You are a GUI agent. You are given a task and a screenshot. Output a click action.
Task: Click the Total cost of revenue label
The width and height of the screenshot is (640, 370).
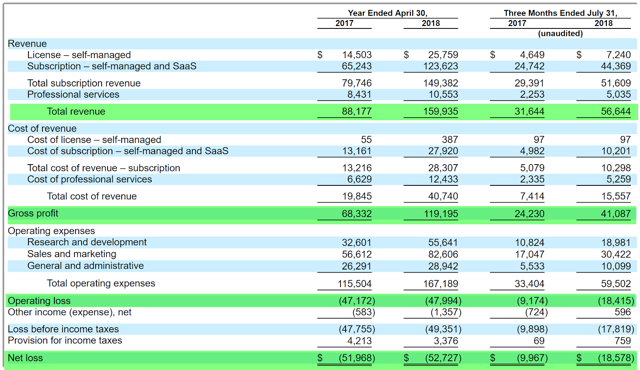pyautogui.click(x=91, y=196)
